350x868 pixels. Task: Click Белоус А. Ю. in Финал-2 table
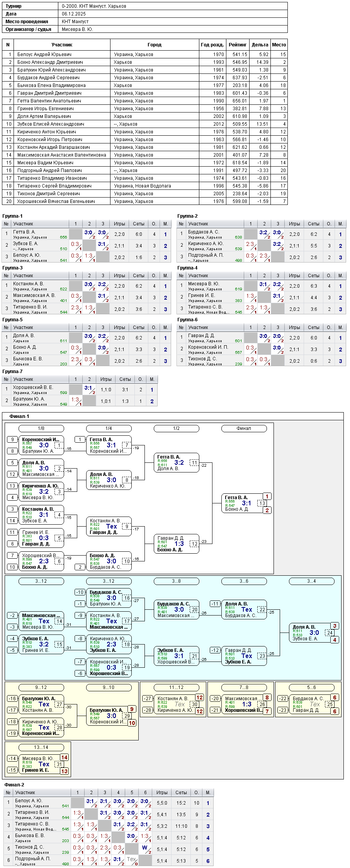(x=29, y=801)
